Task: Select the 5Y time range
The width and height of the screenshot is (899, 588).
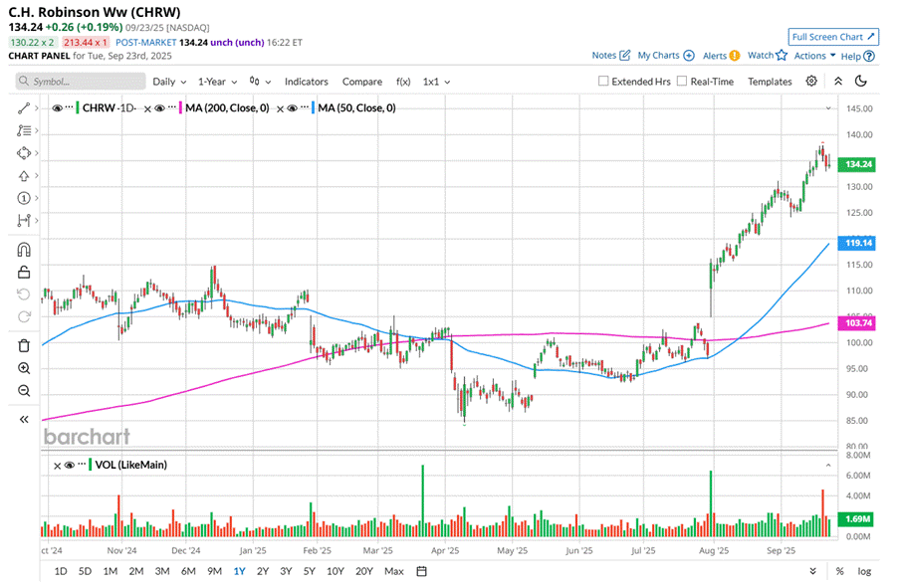Action: click(x=309, y=571)
